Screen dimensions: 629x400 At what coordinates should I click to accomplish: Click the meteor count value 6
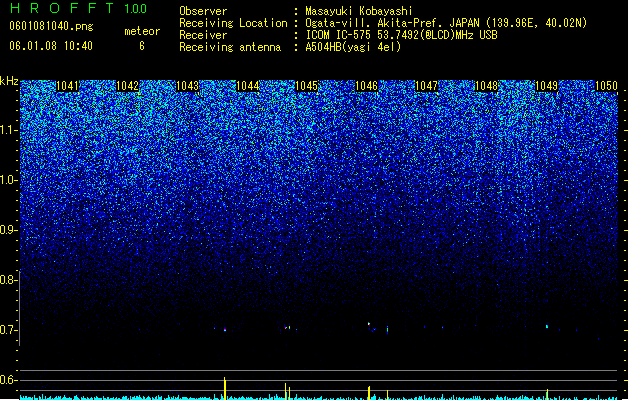142,46
